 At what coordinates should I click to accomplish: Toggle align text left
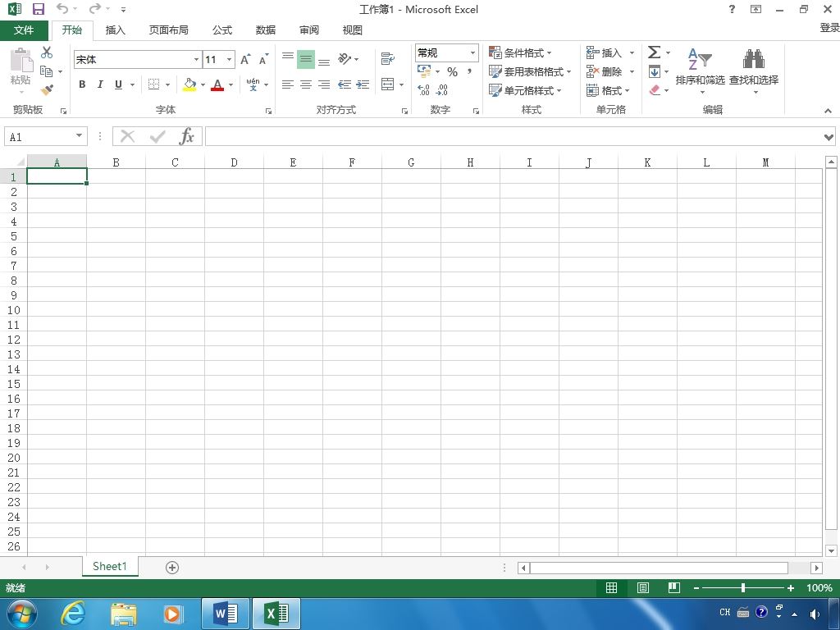(288, 84)
